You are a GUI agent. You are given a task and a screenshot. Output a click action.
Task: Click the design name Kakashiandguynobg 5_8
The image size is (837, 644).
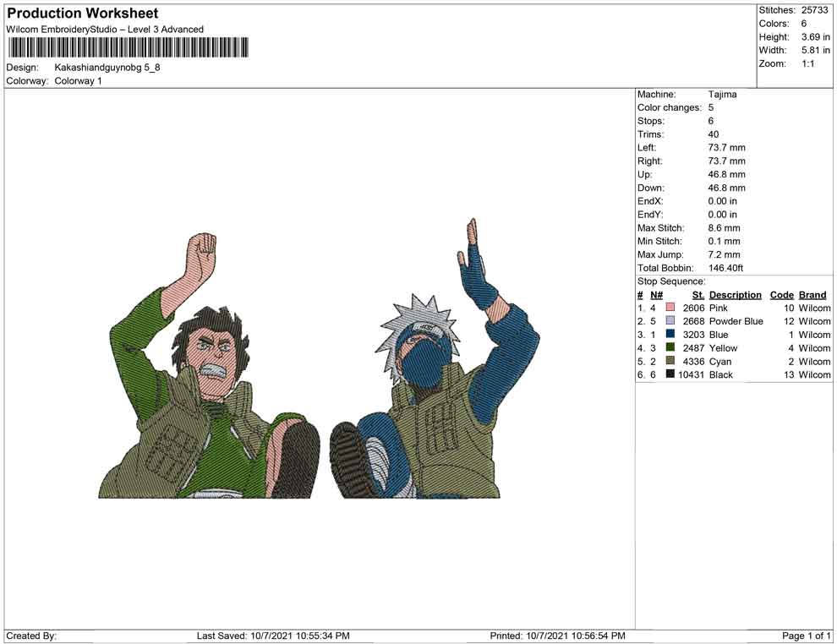pos(107,68)
